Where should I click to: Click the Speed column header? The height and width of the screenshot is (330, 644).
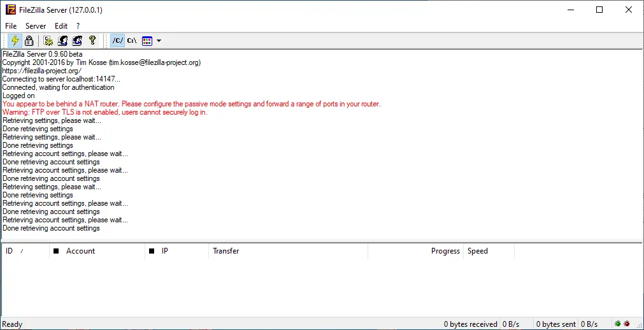click(489, 251)
